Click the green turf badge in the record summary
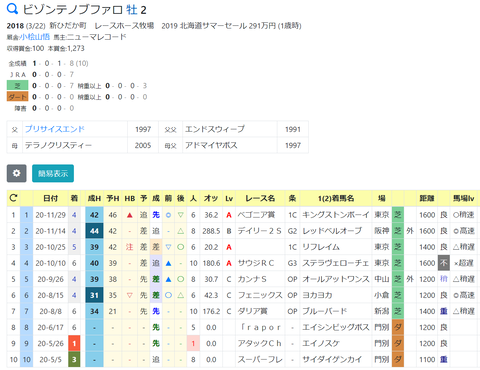 17,85
